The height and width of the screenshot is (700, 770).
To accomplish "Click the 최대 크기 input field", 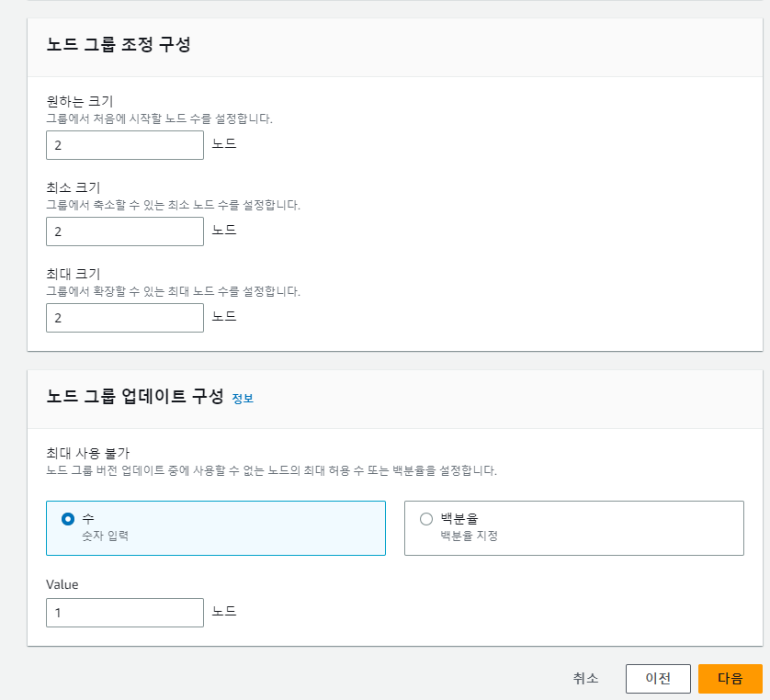I will (x=124, y=318).
